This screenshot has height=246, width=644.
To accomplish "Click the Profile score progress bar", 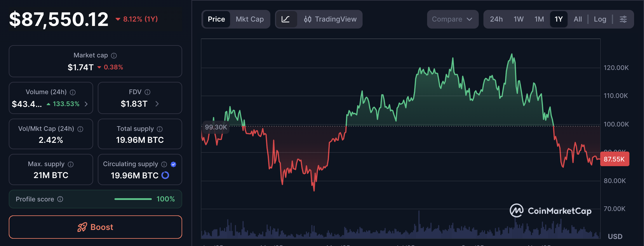I will (x=133, y=199).
